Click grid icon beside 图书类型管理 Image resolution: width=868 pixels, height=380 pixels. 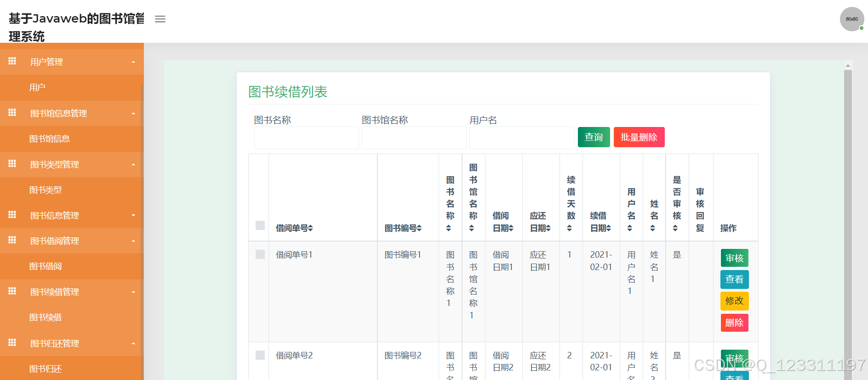click(12, 164)
